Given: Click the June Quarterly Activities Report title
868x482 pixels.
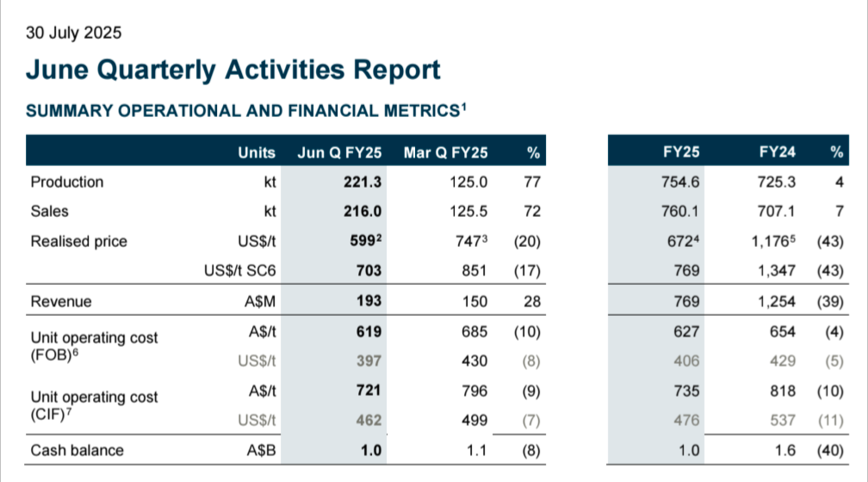Looking at the screenshot, I should tap(232, 70).
